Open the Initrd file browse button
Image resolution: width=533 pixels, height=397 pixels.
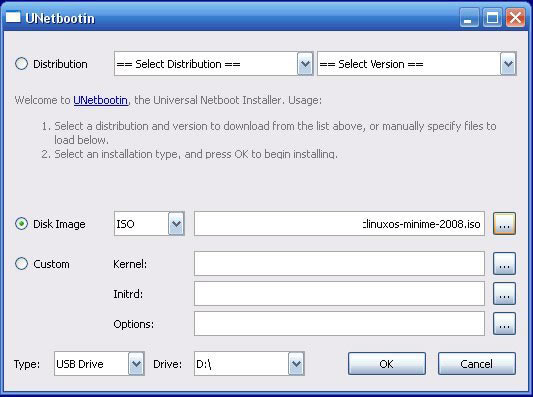[x=504, y=293]
